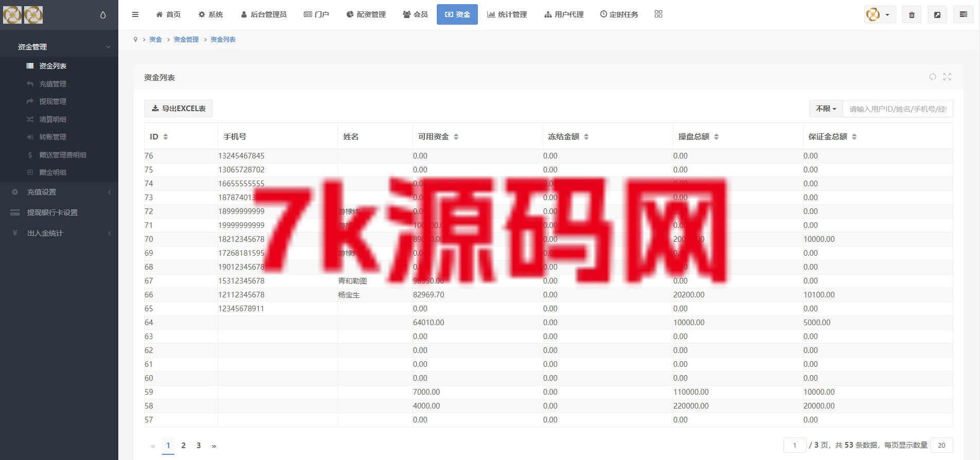Click phone number 13245467845
Viewport: 980px width, 460px height.
pyautogui.click(x=241, y=156)
